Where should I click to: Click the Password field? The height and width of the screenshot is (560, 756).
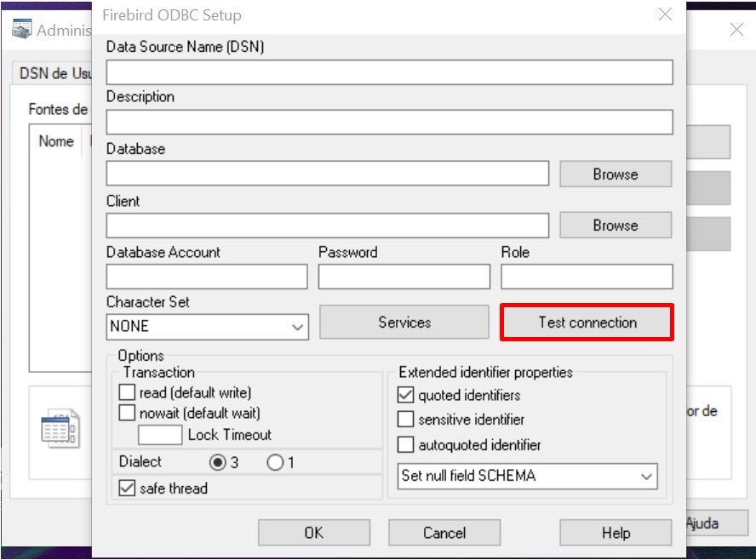(x=404, y=277)
